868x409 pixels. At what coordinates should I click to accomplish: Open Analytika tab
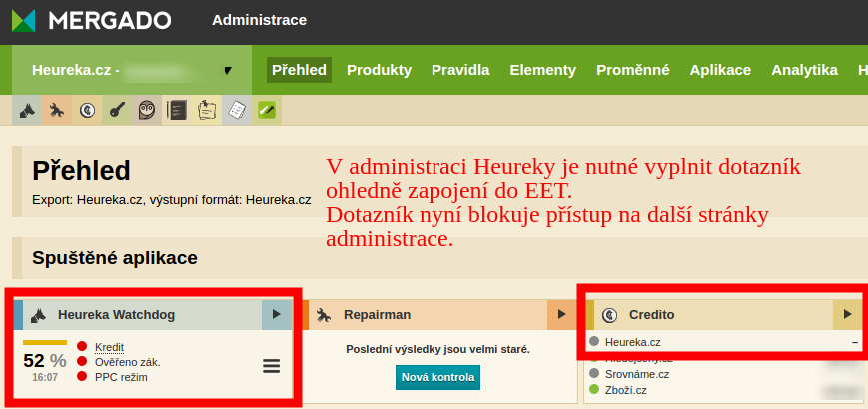coord(804,70)
